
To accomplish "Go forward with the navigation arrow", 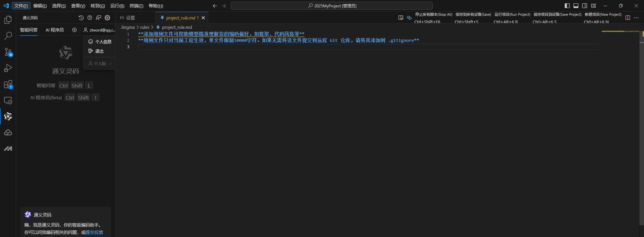I will click(x=224, y=6).
